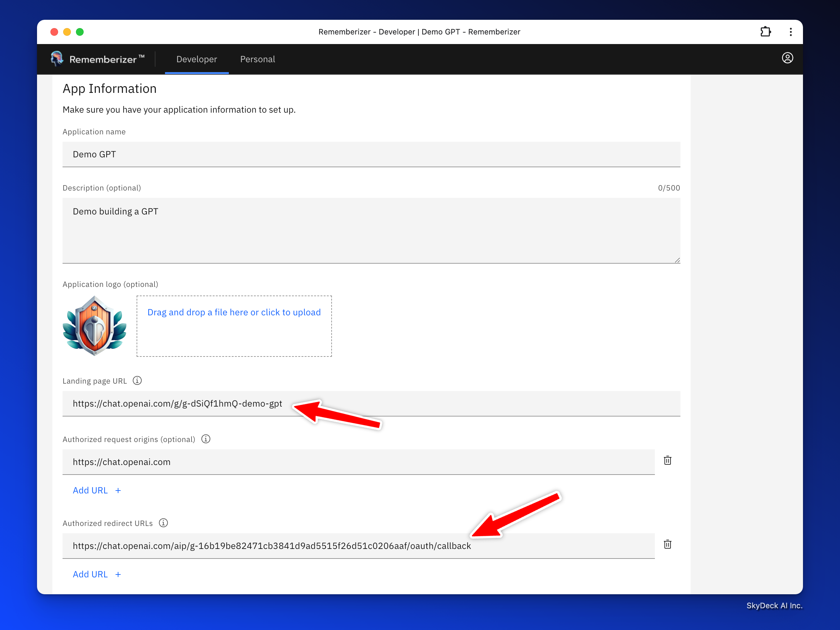Switch to the Personal tab
This screenshot has width=840, height=630.
click(x=258, y=59)
